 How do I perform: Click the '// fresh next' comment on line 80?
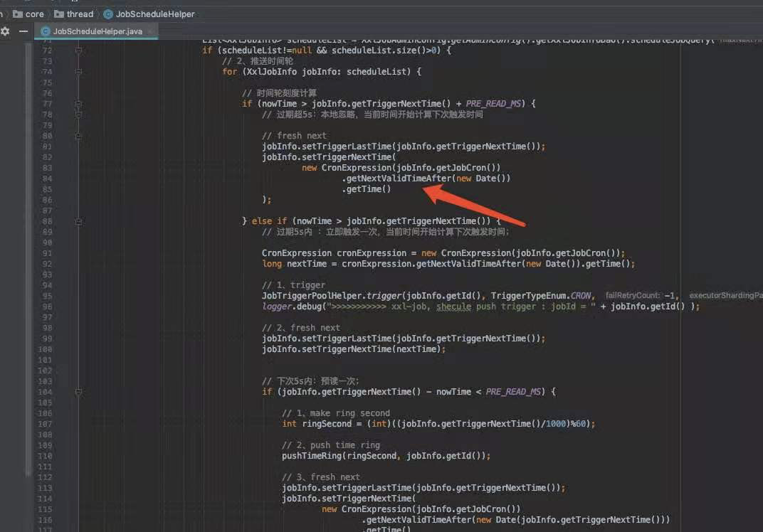295,136
